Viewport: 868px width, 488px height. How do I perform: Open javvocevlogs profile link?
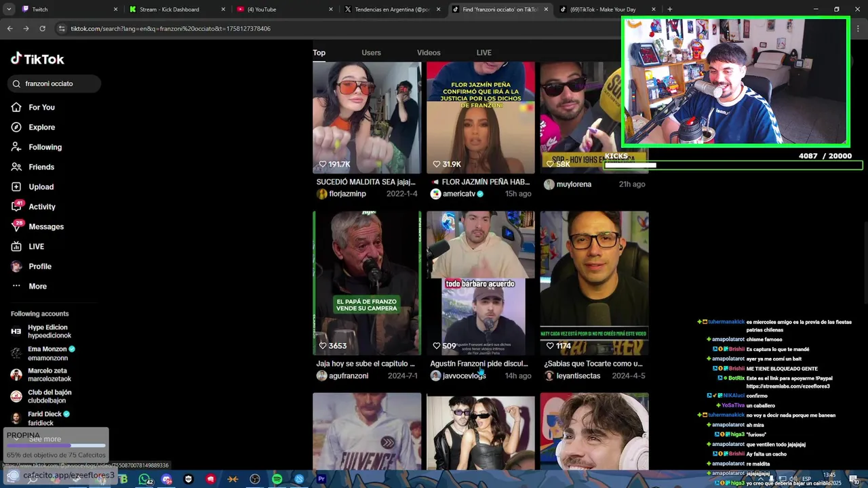coord(458,375)
